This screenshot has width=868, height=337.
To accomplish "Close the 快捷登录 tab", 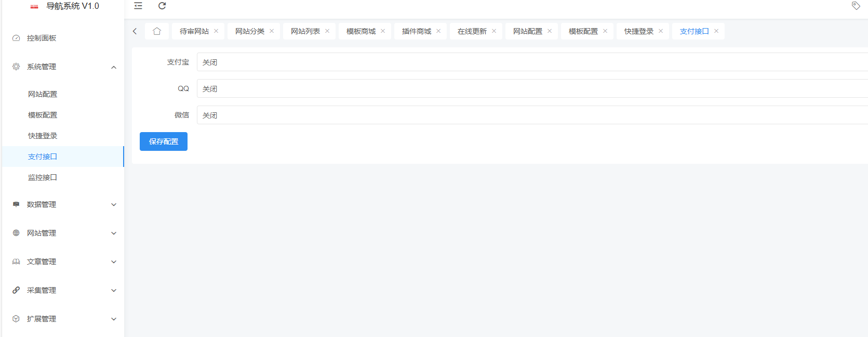I will (x=661, y=31).
